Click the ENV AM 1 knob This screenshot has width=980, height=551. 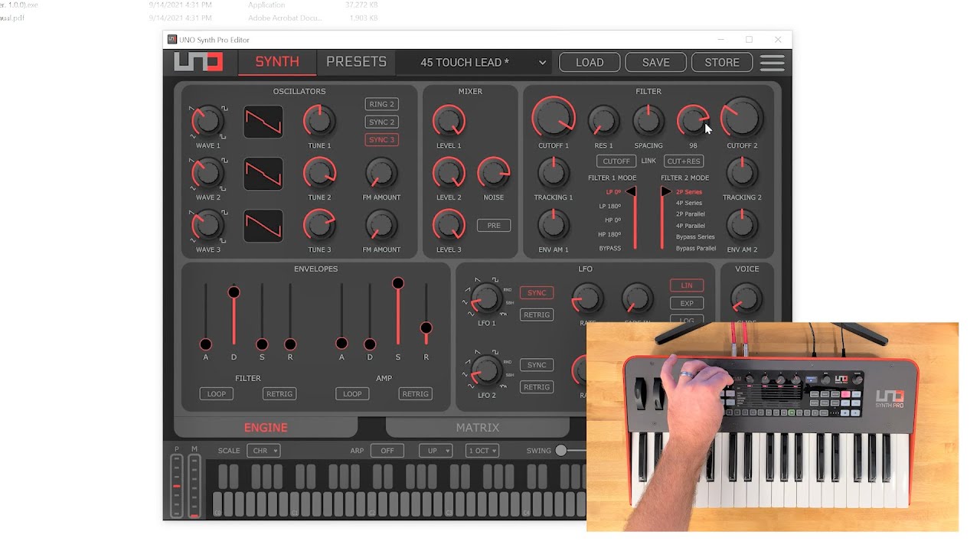tap(553, 225)
